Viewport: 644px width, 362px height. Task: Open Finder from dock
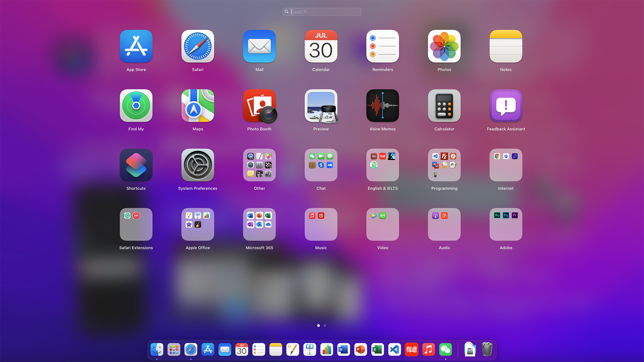157,349
